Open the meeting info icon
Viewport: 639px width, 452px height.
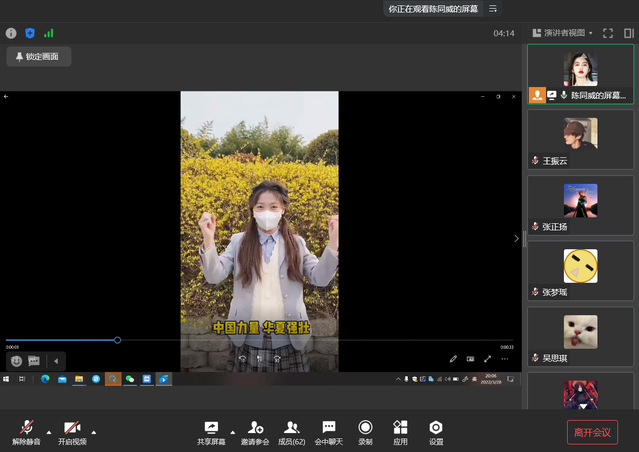pos(11,33)
